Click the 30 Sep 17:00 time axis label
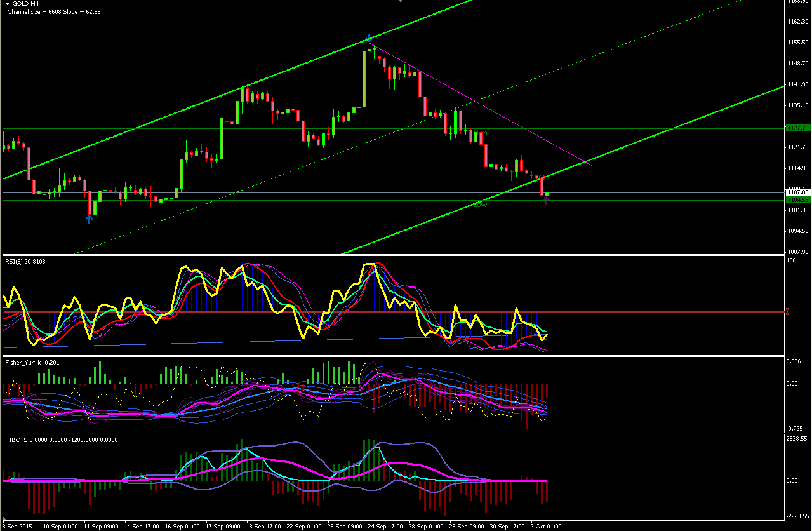Viewport: 812px width, 531px height. [508, 527]
